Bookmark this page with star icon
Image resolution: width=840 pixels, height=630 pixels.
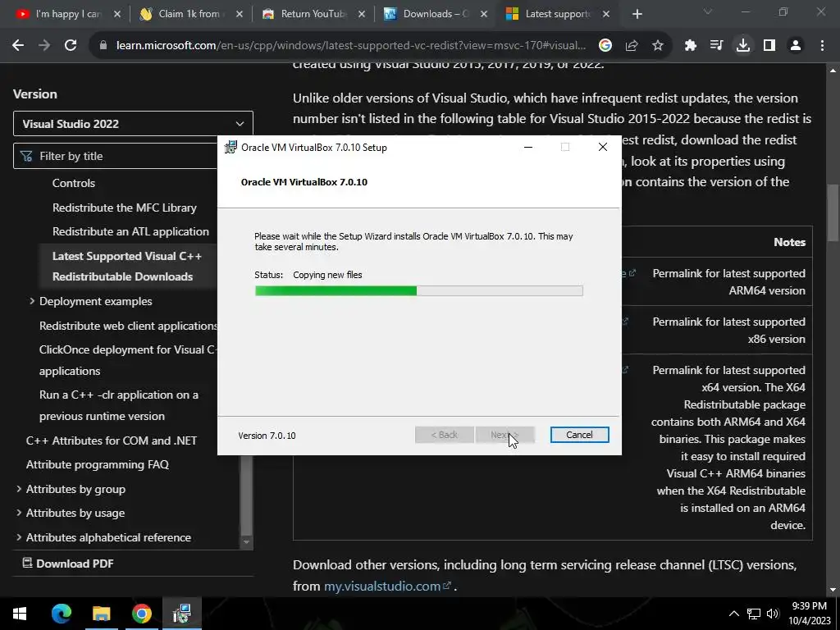point(658,46)
